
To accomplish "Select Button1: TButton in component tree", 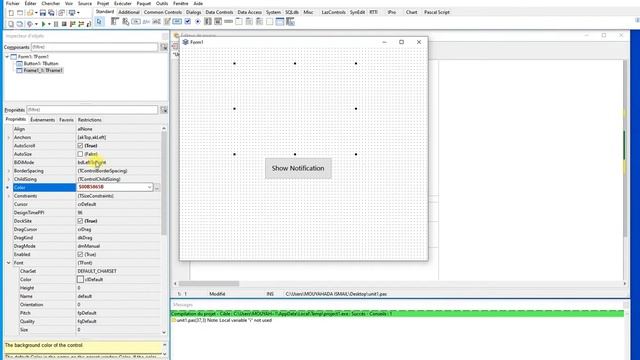I will (x=41, y=64).
